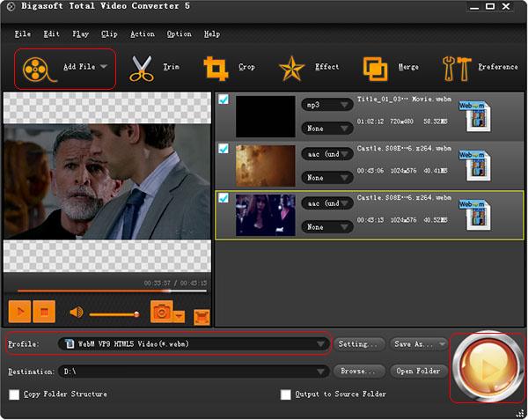528x420 pixels.
Task: Enable Copy Folder Structure checkbox
Action: [14, 394]
